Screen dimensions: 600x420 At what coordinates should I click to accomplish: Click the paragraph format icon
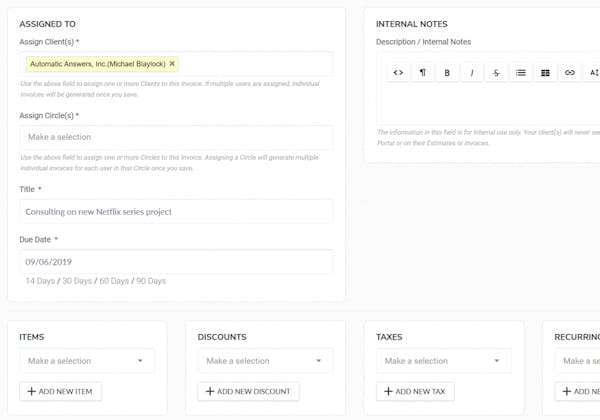pos(422,73)
